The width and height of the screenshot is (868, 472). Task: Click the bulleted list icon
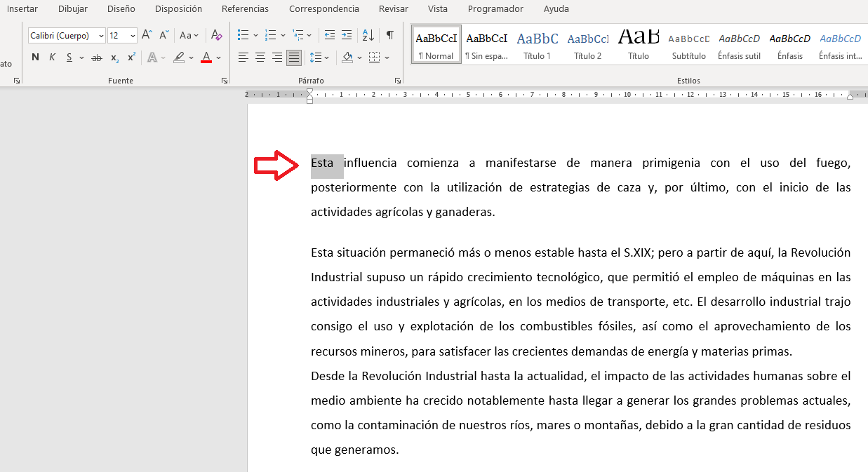243,35
